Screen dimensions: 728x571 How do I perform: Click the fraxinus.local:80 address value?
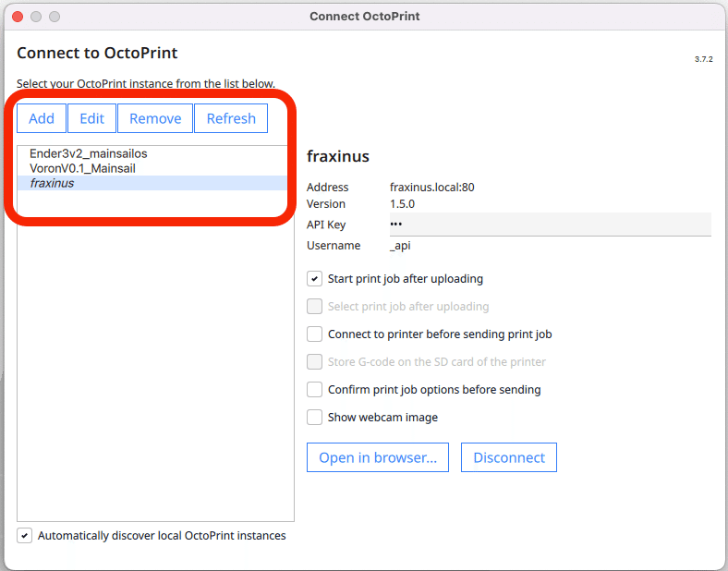coord(431,188)
